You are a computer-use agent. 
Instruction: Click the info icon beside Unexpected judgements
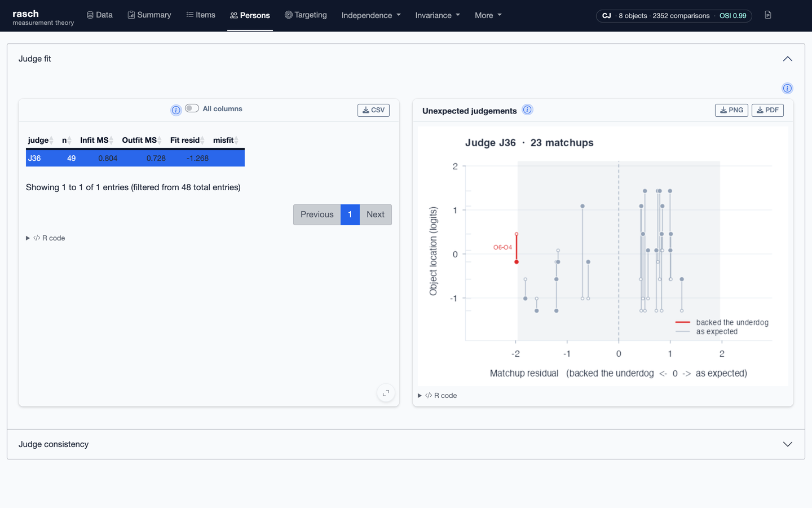[x=527, y=110]
